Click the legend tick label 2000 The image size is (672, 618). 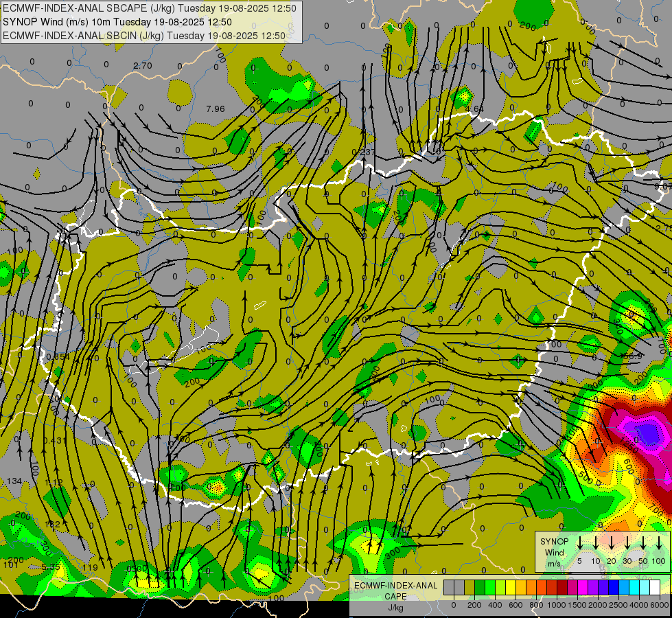click(597, 605)
